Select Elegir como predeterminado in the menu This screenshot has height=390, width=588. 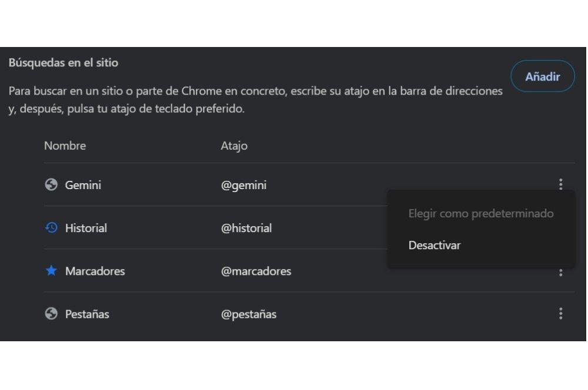481,213
